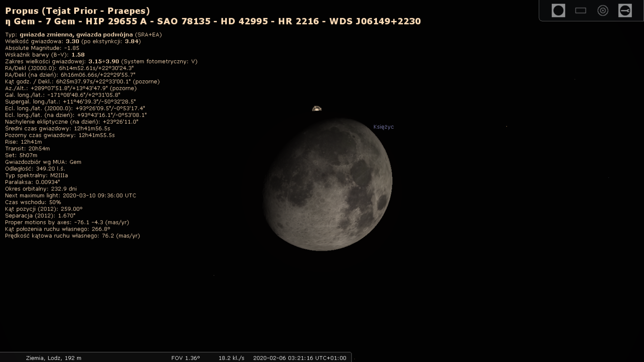This screenshot has height=362, width=644.
Task: Click the η Gem designation line
Action: coord(213,21)
